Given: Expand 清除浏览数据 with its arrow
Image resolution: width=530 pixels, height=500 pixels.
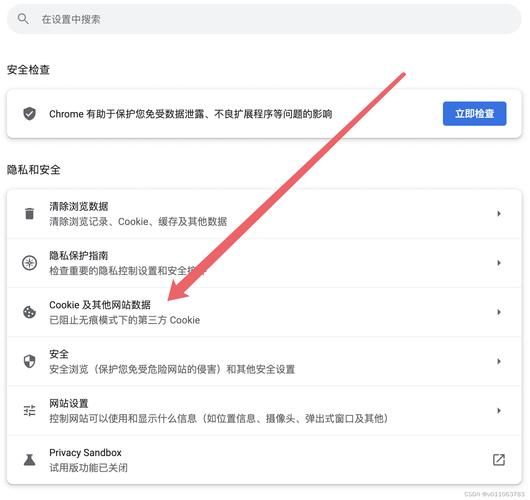Looking at the screenshot, I should [x=499, y=213].
